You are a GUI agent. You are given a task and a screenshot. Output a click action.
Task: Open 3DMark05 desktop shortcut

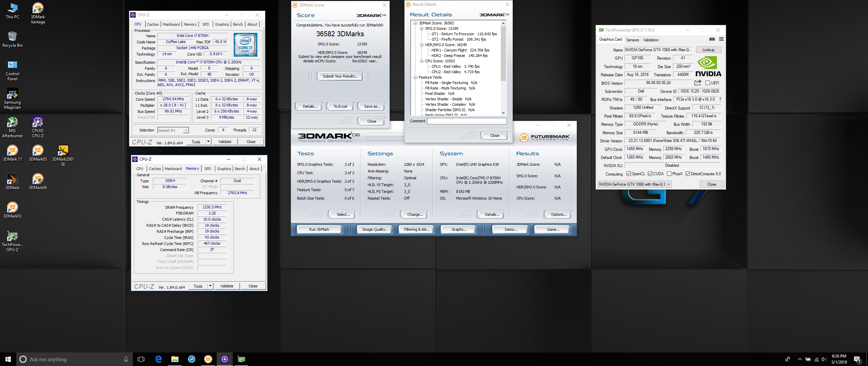coord(38,153)
